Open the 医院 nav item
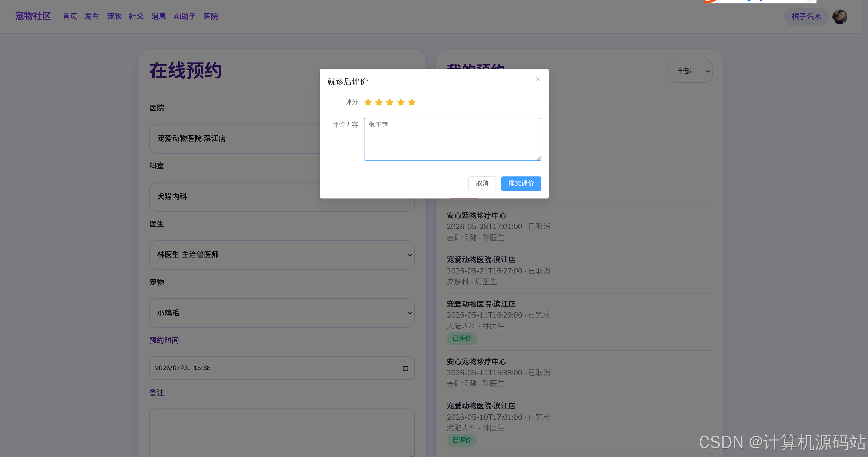868x457 pixels. point(211,16)
